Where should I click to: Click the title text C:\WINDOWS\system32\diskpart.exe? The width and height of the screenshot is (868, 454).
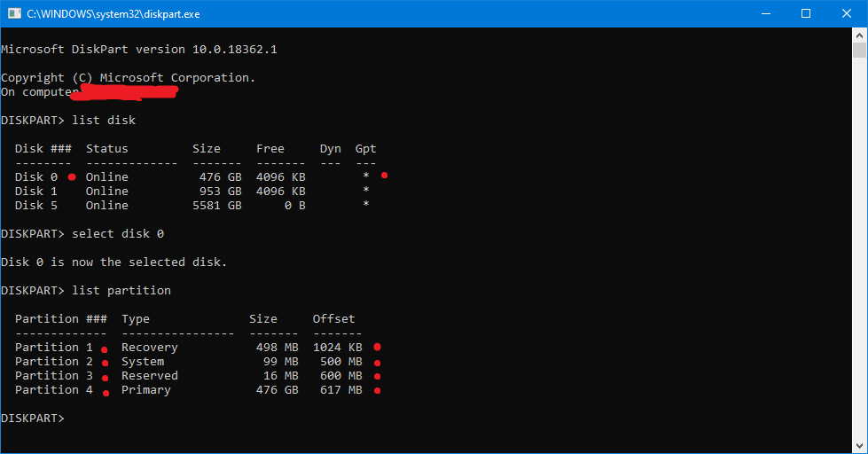[113, 14]
